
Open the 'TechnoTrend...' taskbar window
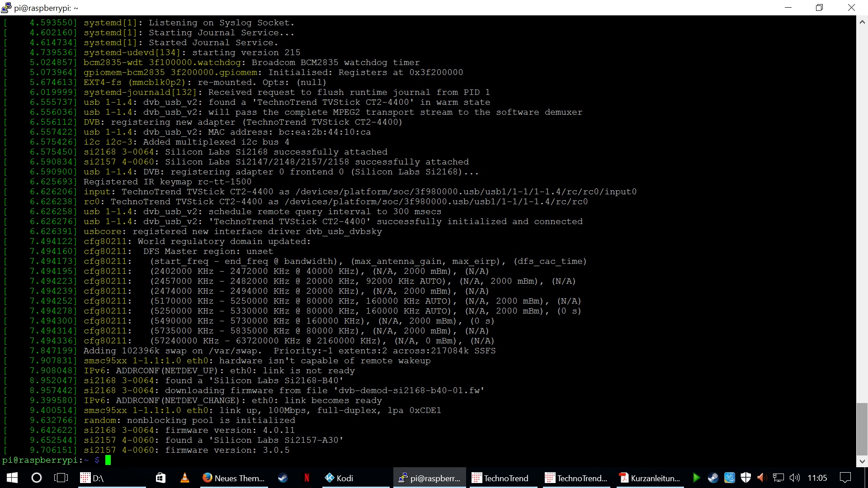576,478
